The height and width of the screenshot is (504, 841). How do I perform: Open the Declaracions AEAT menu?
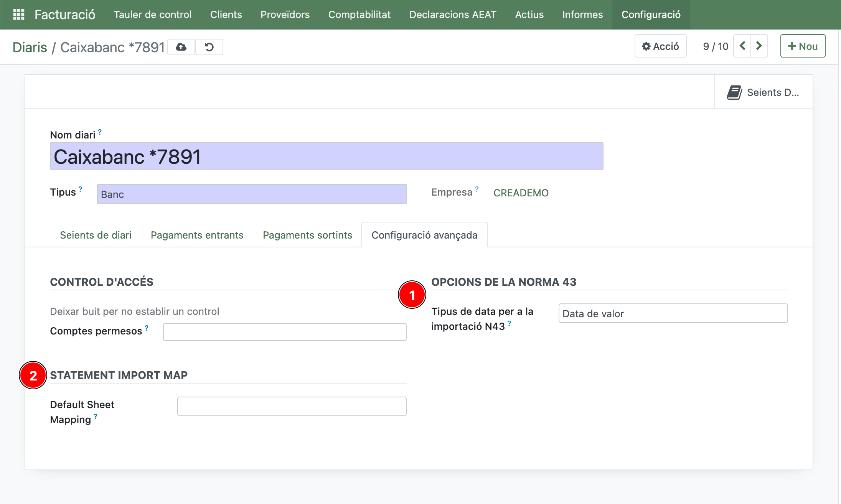tap(453, 15)
